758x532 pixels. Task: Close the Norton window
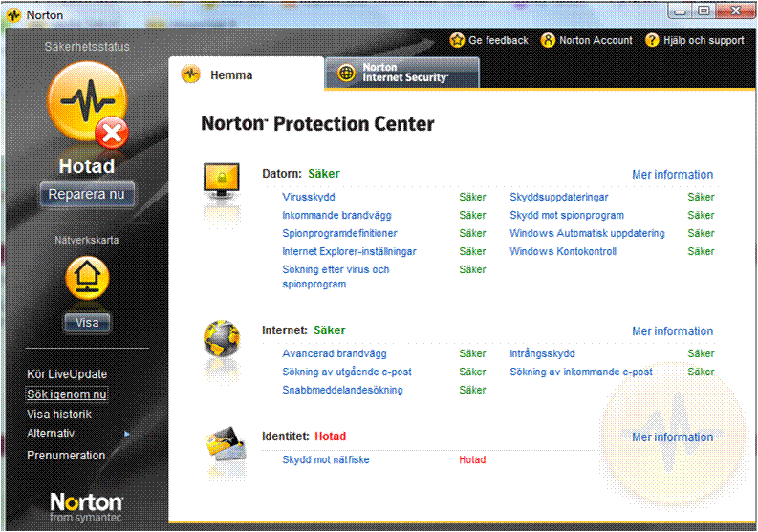coord(735,11)
